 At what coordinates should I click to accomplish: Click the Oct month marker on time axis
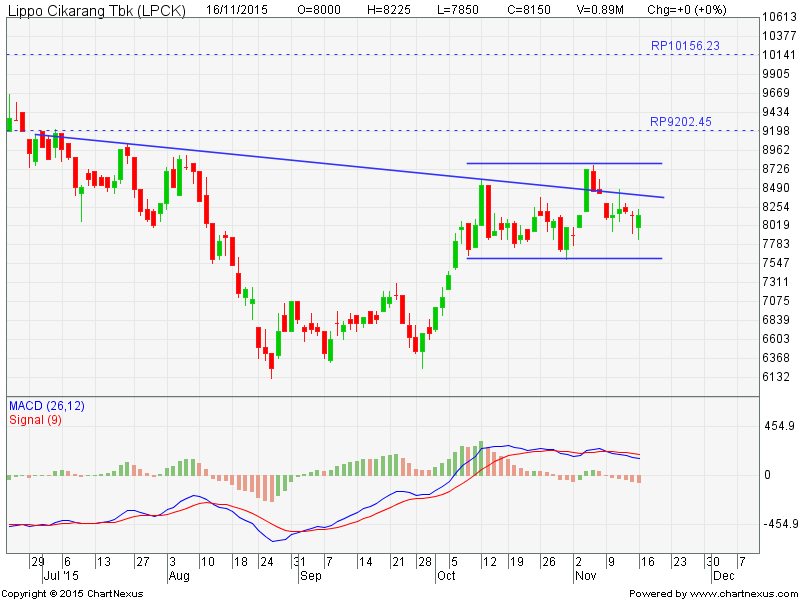click(x=445, y=577)
